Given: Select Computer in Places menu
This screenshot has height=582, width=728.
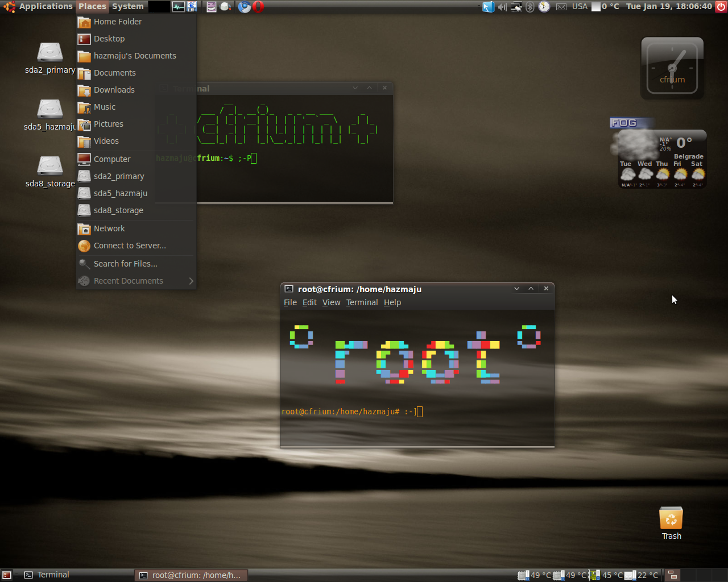Looking at the screenshot, I should (x=136, y=159).
